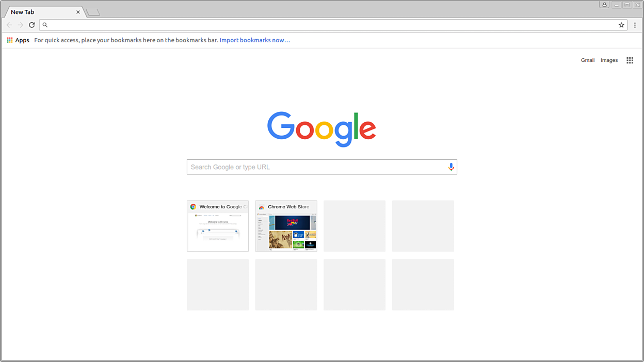The height and width of the screenshot is (362, 644).
Task: Open the Google apps grid launcher
Action: tap(630, 60)
